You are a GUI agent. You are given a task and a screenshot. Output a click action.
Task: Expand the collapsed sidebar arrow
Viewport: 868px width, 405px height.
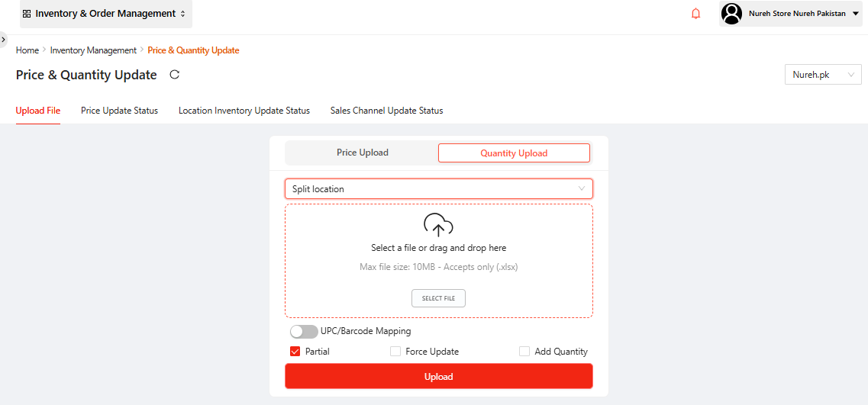[4, 39]
